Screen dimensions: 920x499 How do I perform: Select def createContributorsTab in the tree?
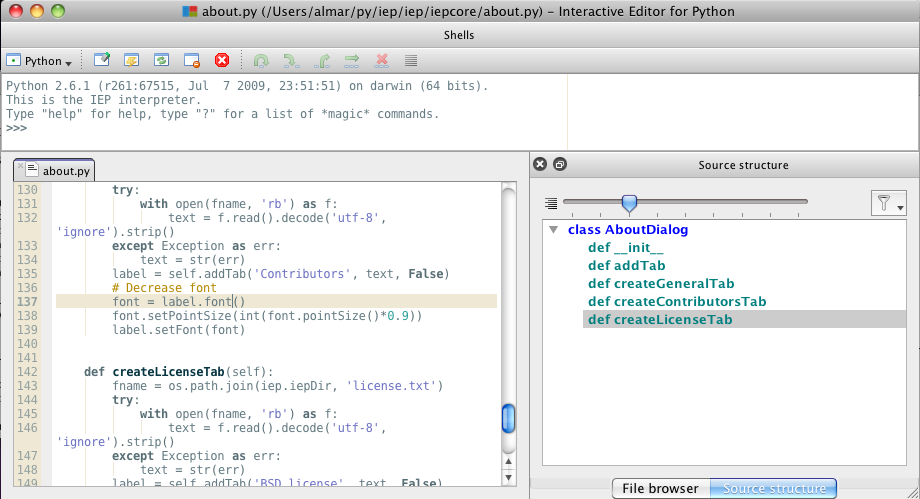coord(677,302)
